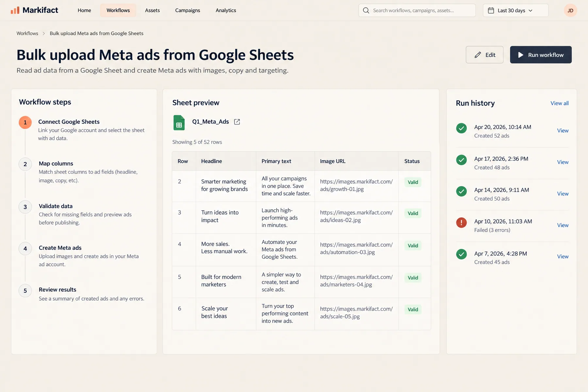Open the Analytics tab

pos(226,10)
